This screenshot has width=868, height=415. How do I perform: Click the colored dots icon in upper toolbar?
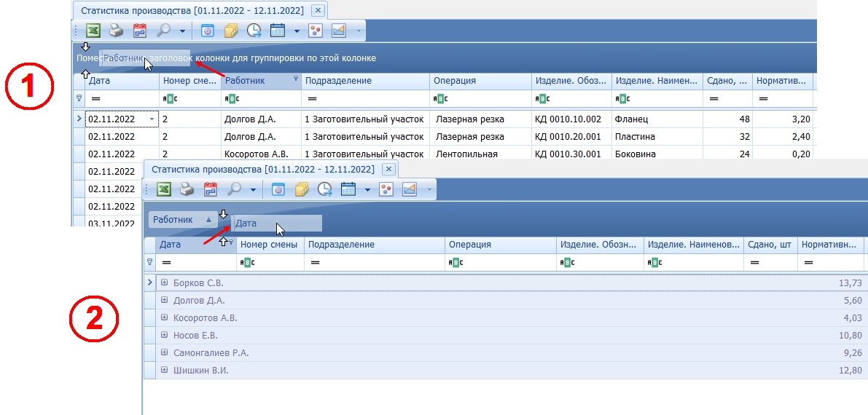point(316,31)
